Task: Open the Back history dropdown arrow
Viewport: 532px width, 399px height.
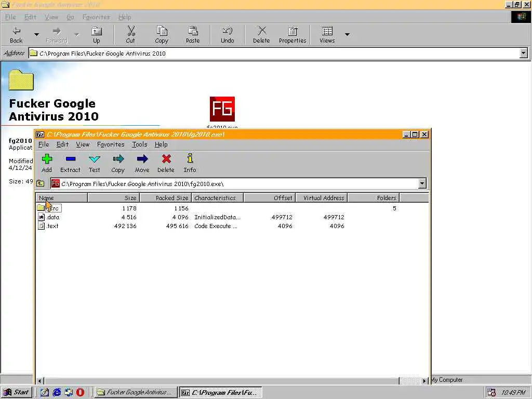Action: coord(36,35)
